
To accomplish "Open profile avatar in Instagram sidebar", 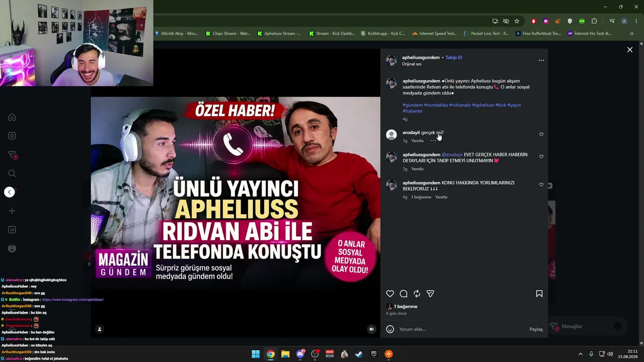I will pyautogui.click(x=12, y=248).
